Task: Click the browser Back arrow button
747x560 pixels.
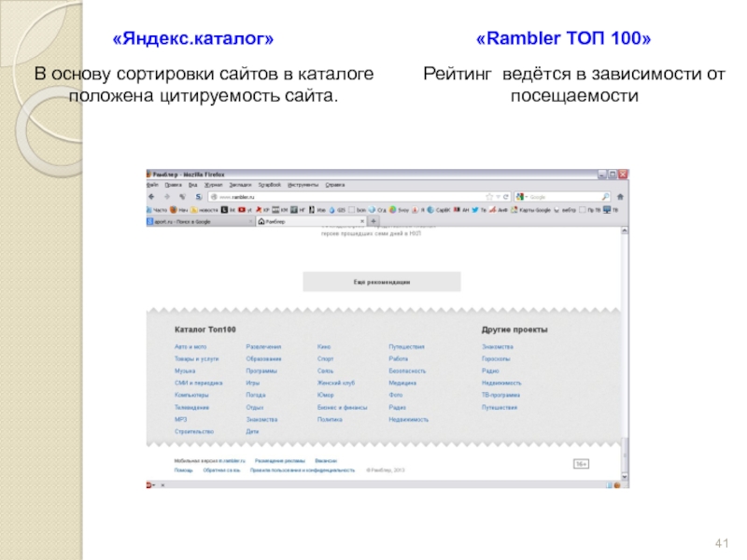Action: [x=151, y=197]
